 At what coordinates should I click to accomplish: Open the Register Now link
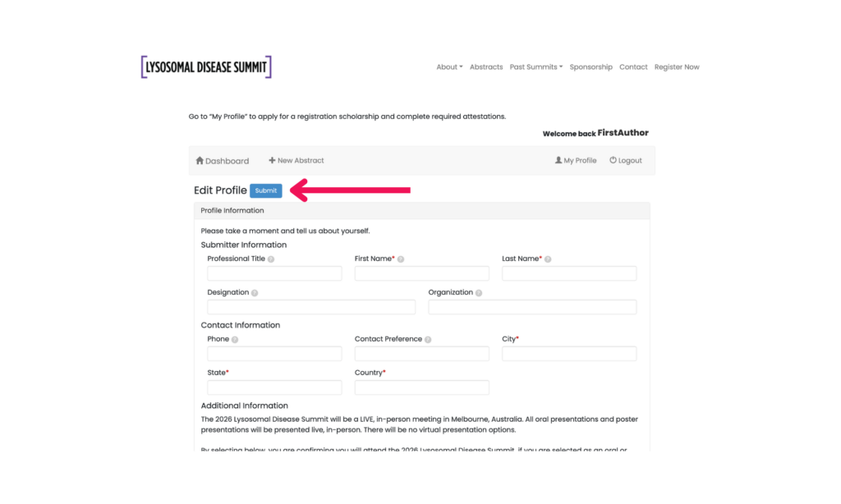tap(677, 67)
